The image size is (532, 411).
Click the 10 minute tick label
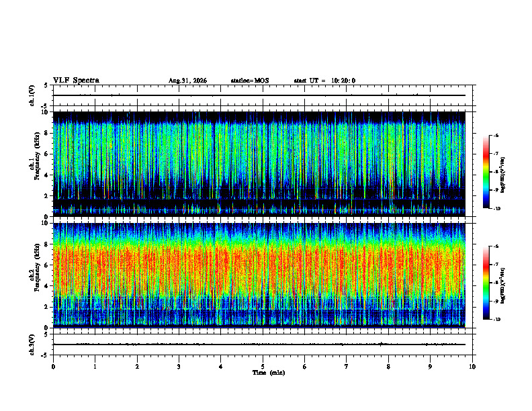(472, 367)
